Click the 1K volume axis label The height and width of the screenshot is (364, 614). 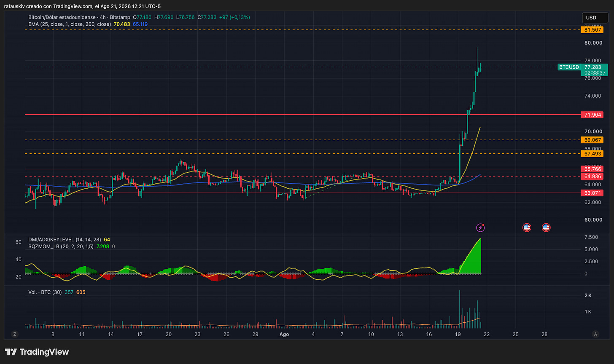pos(588,311)
